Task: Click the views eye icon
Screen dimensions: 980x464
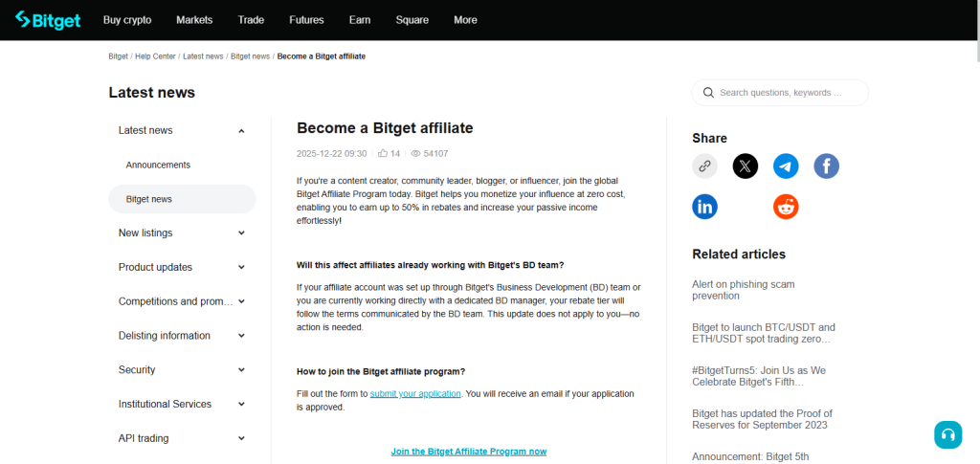Action: (415, 154)
